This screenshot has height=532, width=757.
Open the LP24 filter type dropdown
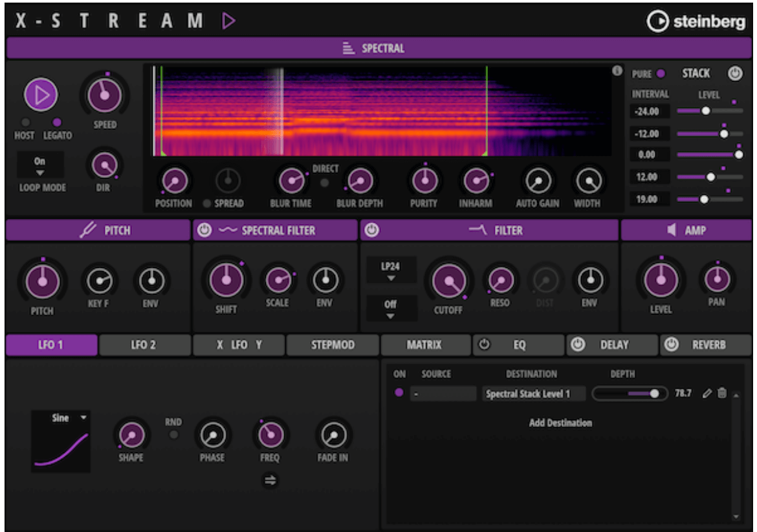[x=391, y=271]
